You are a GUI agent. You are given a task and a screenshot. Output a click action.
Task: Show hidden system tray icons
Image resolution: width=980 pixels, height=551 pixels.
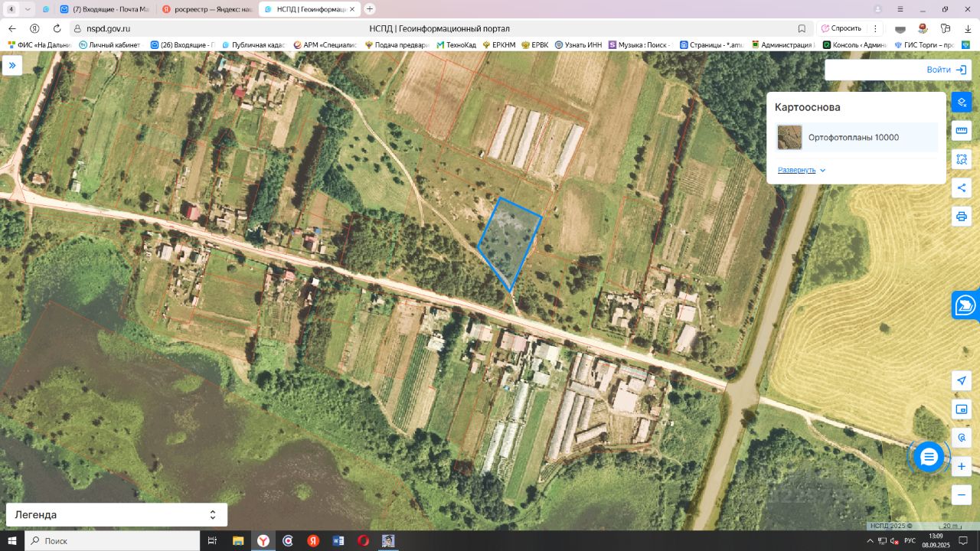pos(869,541)
